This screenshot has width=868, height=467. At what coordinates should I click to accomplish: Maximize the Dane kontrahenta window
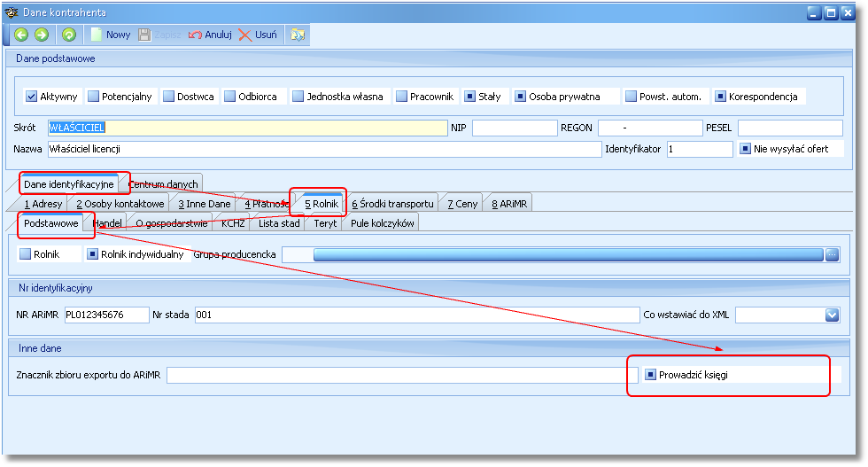click(x=831, y=12)
